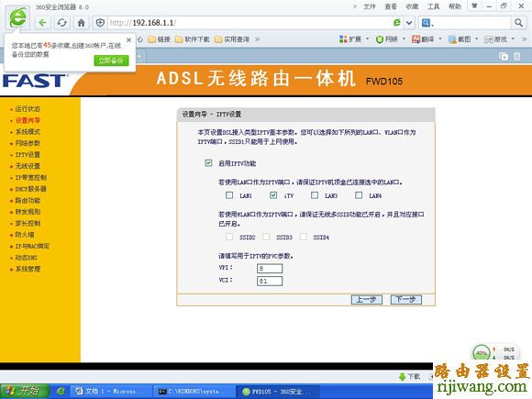Go to the browser home page icon
This screenshot has width=532, height=399.
pos(81,23)
